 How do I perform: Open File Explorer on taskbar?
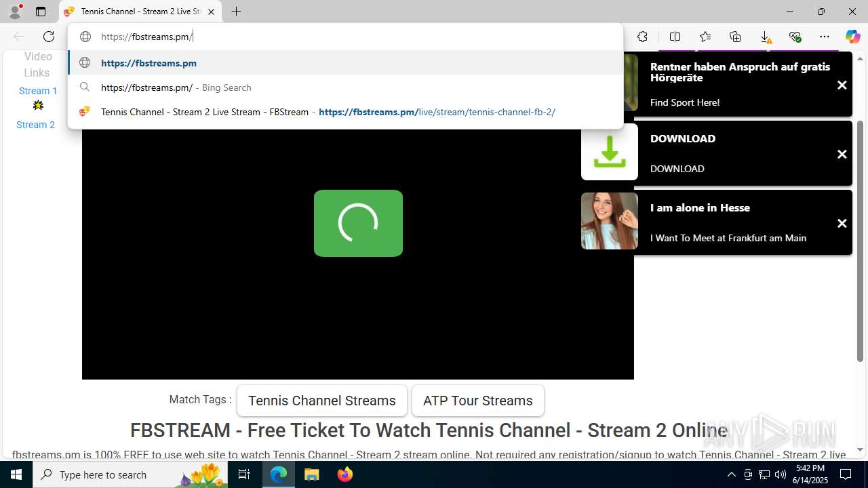tap(311, 474)
